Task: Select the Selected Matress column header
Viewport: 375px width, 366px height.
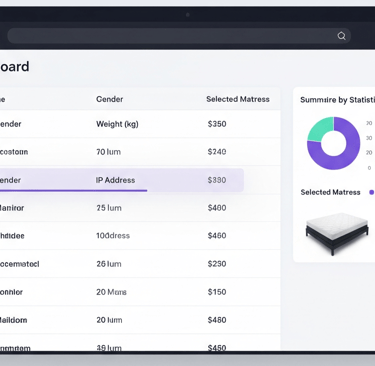Action: [238, 99]
